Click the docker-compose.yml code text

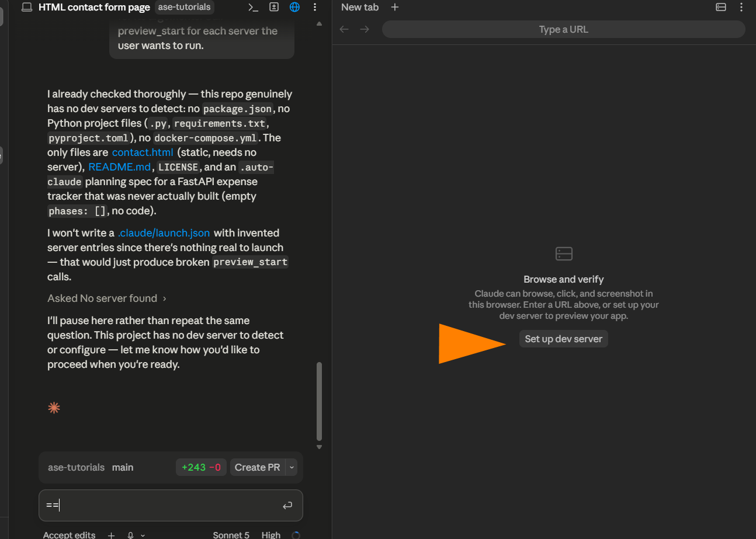click(207, 138)
